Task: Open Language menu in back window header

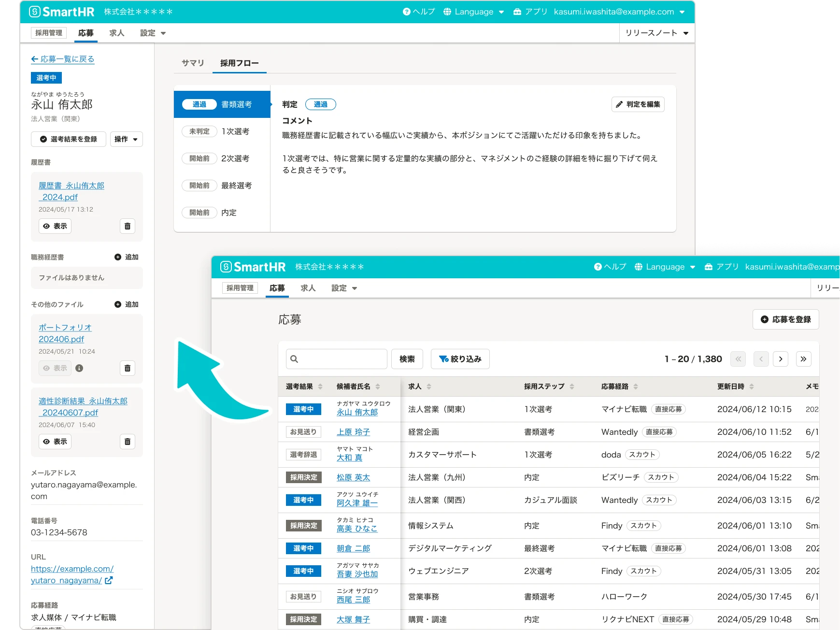Action: [473, 12]
